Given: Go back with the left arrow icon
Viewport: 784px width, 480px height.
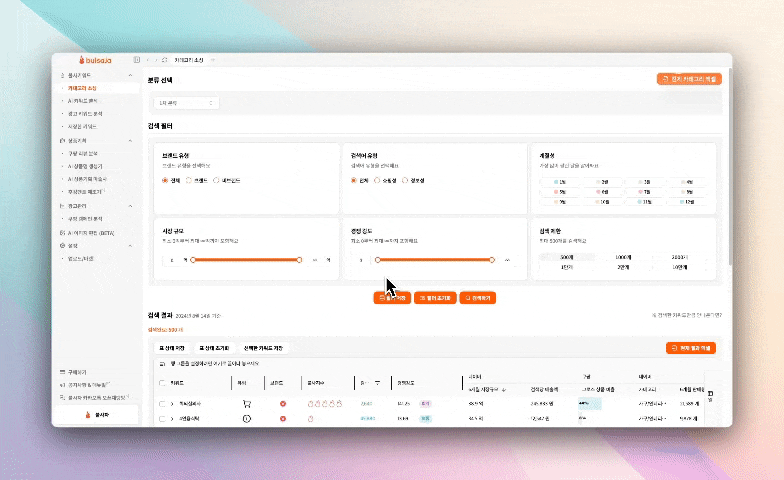Looking at the screenshot, I should pyautogui.click(x=148, y=60).
